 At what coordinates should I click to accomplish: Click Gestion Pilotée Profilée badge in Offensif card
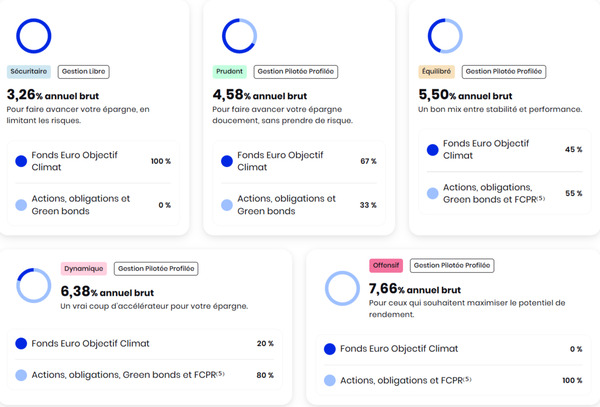452,265
